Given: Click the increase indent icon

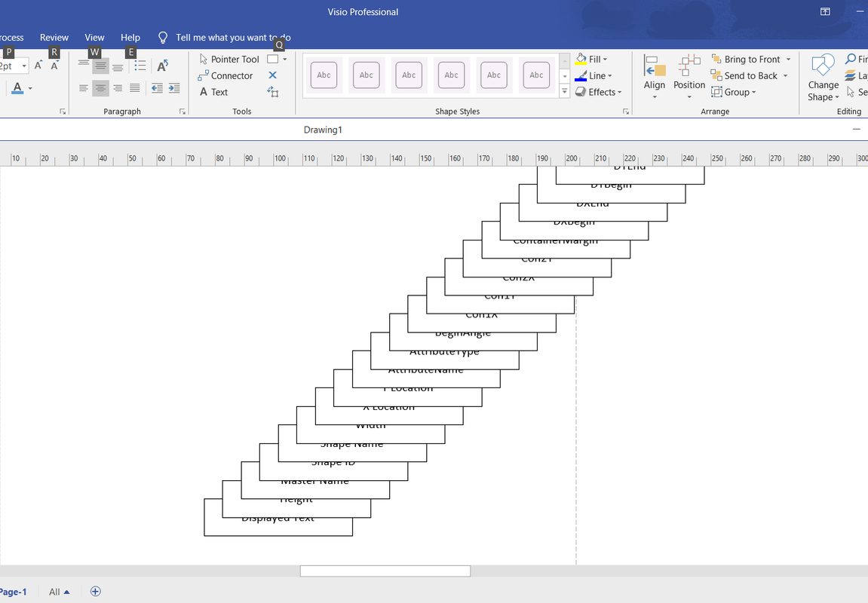Looking at the screenshot, I should point(174,88).
